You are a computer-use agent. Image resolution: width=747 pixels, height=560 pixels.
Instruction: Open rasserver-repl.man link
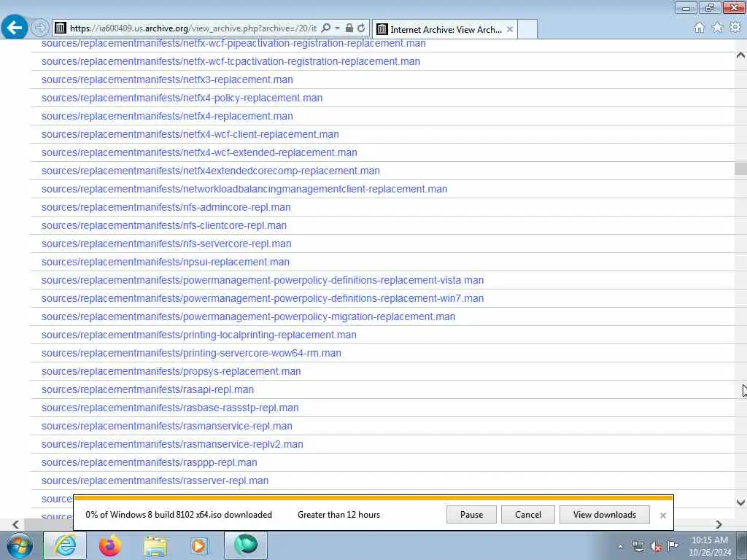[155, 481]
